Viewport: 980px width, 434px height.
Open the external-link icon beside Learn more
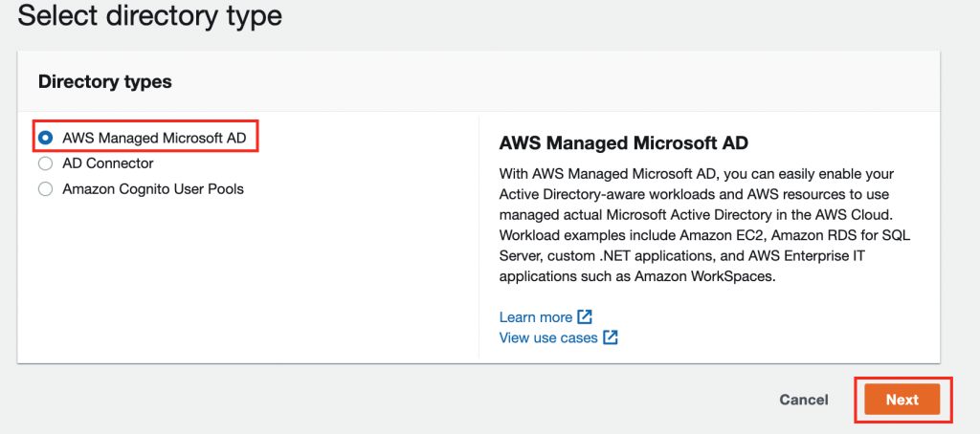tap(585, 316)
